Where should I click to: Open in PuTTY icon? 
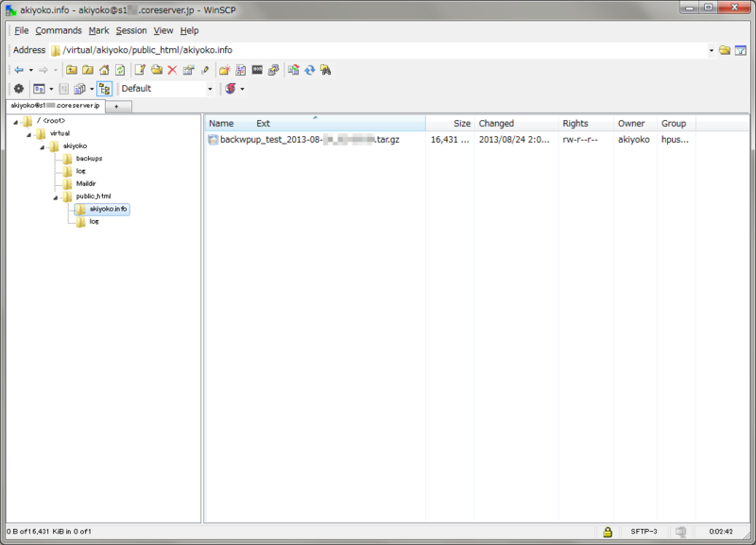[x=273, y=70]
